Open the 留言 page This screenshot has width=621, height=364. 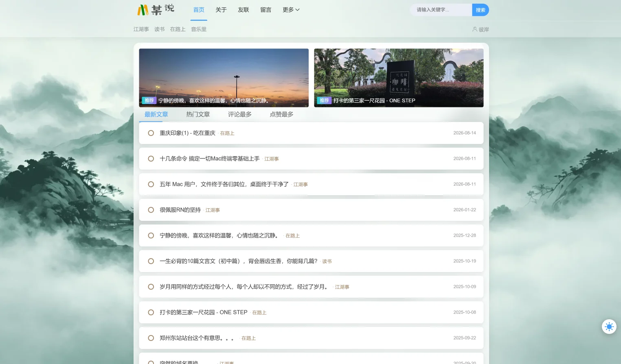pyautogui.click(x=266, y=10)
